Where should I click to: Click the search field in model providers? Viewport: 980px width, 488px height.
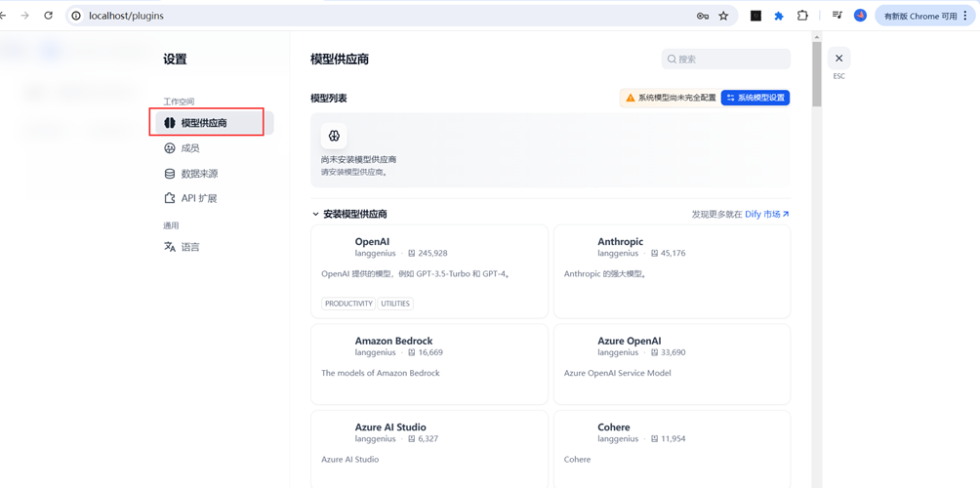[726, 60]
